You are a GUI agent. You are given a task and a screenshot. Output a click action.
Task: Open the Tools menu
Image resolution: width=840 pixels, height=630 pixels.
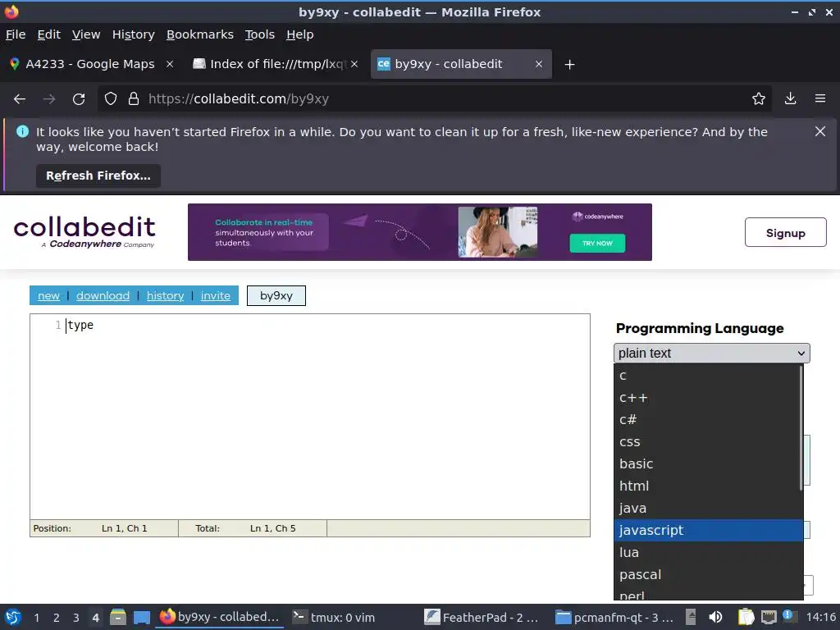click(260, 34)
